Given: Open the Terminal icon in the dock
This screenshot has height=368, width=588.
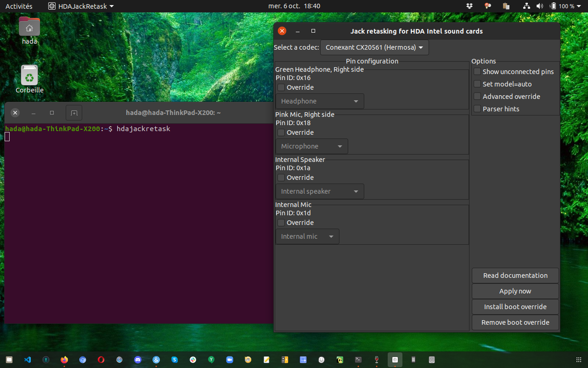Looking at the screenshot, I should pos(358,360).
